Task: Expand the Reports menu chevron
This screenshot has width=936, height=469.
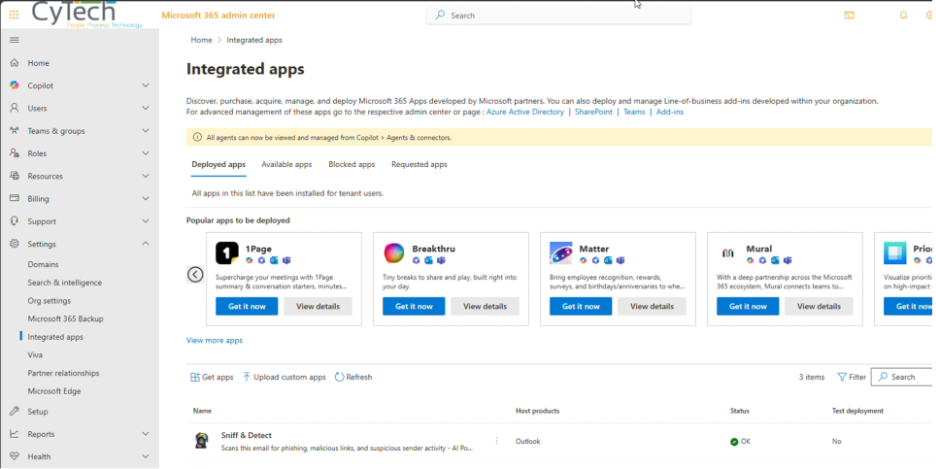Action: (145, 434)
